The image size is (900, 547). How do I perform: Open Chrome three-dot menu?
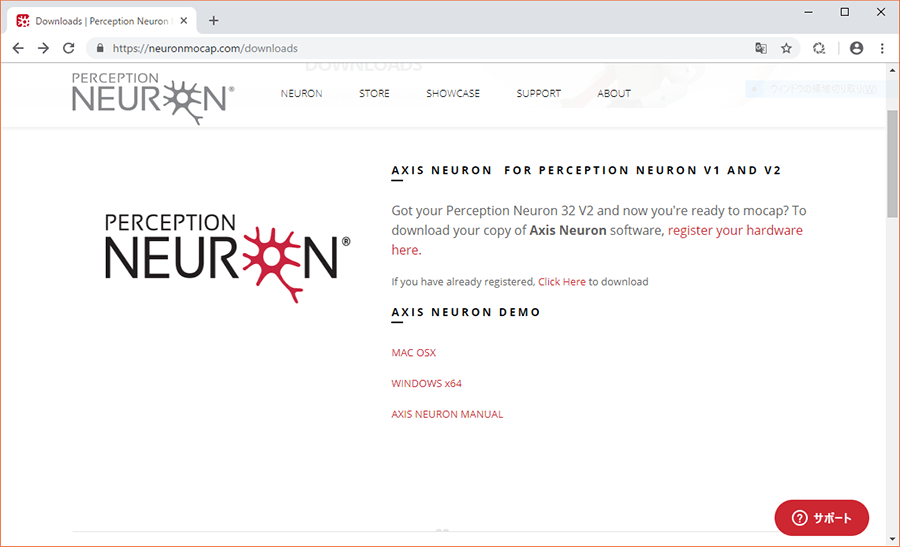pyautogui.click(x=882, y=48)
